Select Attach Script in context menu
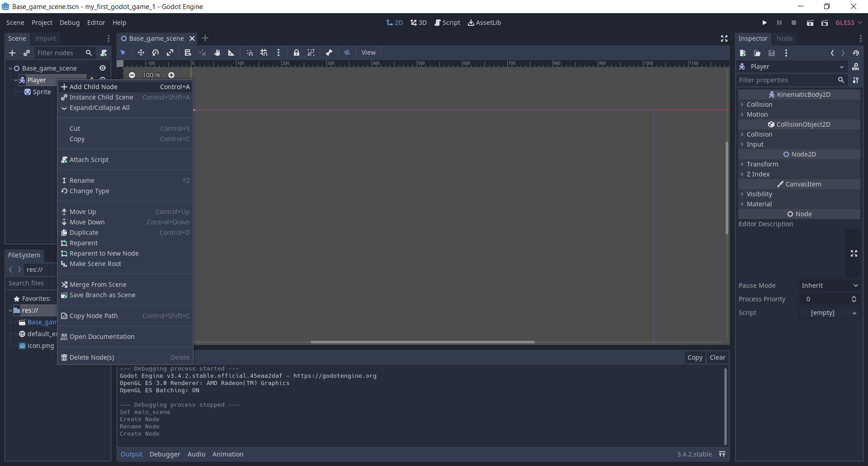The width and height of the screenshot is (868, 466). tap(125, 160)
